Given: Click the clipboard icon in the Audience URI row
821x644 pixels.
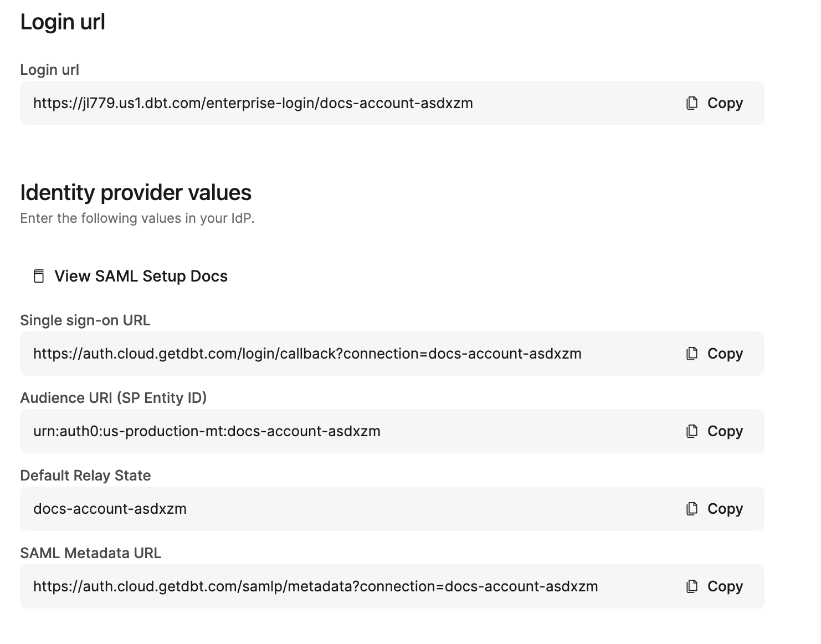Looking at the screenshot, I should pyautogui.click(x=691, y=431).
